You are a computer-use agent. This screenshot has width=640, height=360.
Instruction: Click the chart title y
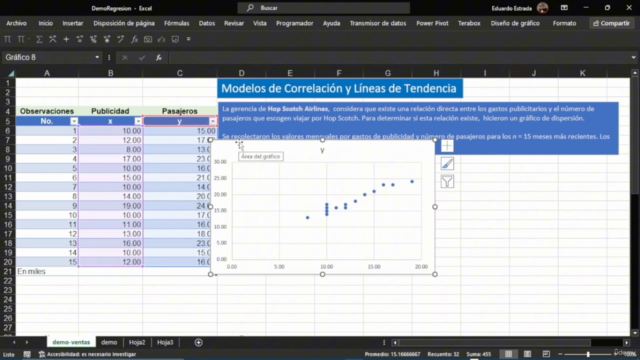click(322, 150)
